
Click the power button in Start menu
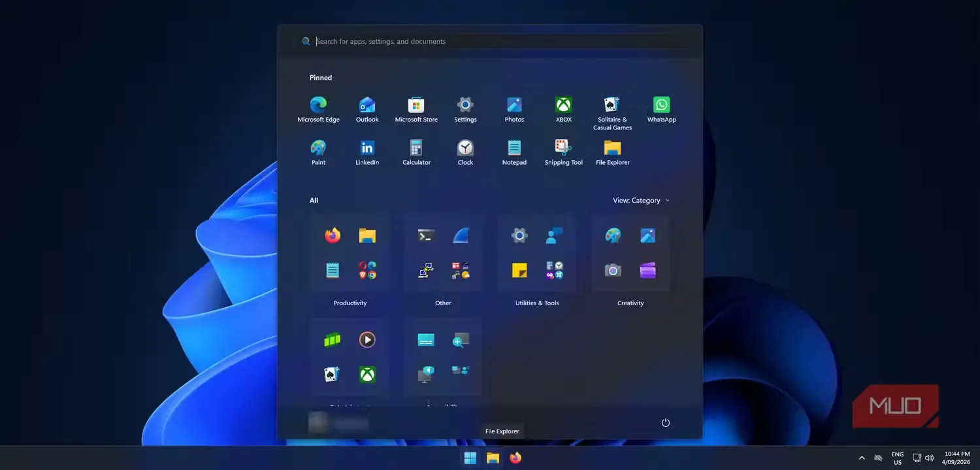(666, 423)
